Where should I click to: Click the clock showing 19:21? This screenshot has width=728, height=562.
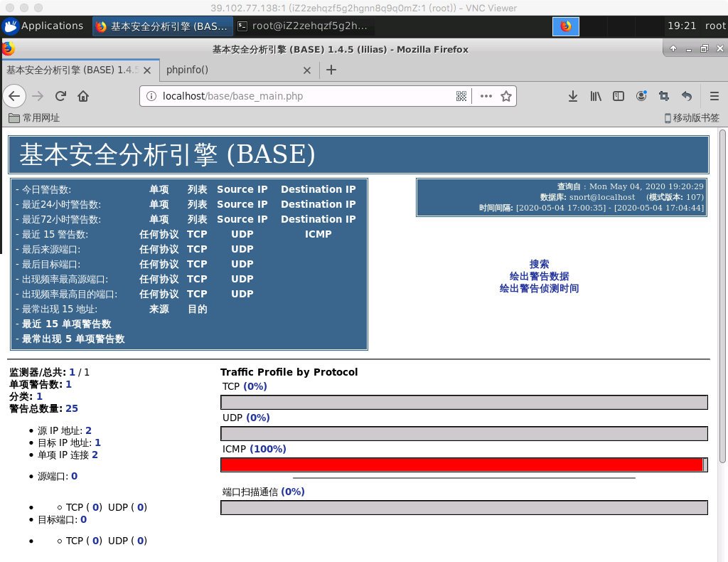coord(682,26)
